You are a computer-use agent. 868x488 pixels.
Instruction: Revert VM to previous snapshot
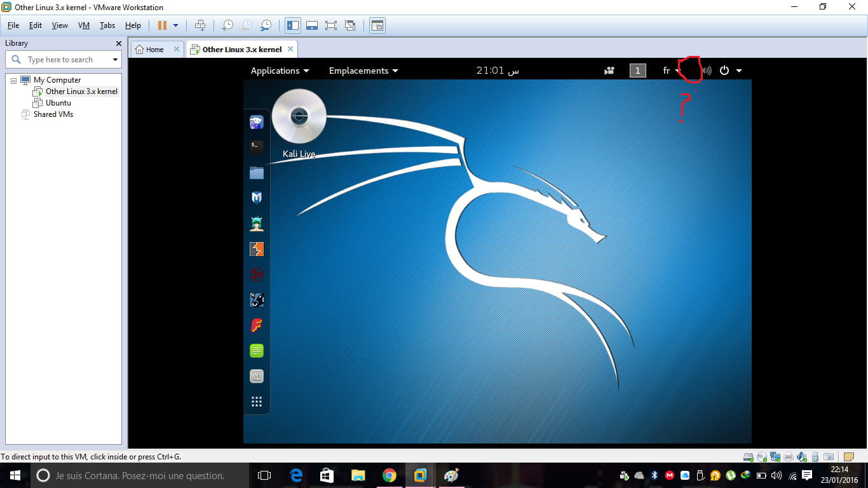(x=247, y=25)
